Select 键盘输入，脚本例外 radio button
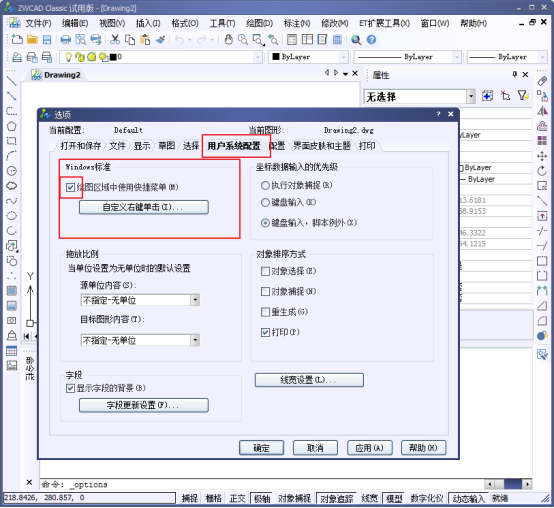Image resolution: width=554 pixels, height=508 pixels. tap(265, 223)
